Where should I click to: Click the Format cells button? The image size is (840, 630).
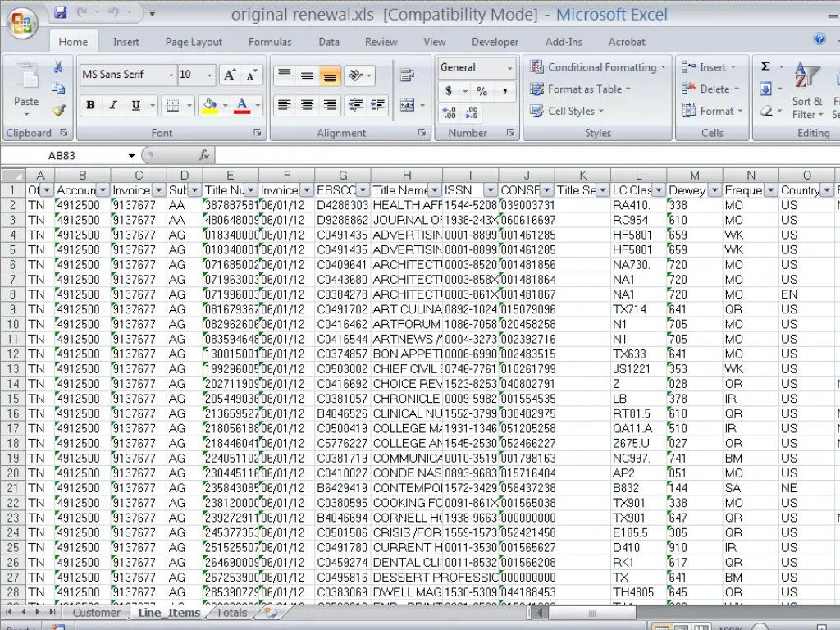coord(711,111)
